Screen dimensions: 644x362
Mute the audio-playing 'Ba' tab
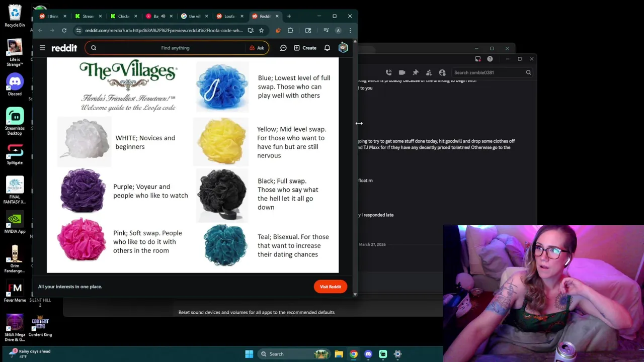[163, 16]
